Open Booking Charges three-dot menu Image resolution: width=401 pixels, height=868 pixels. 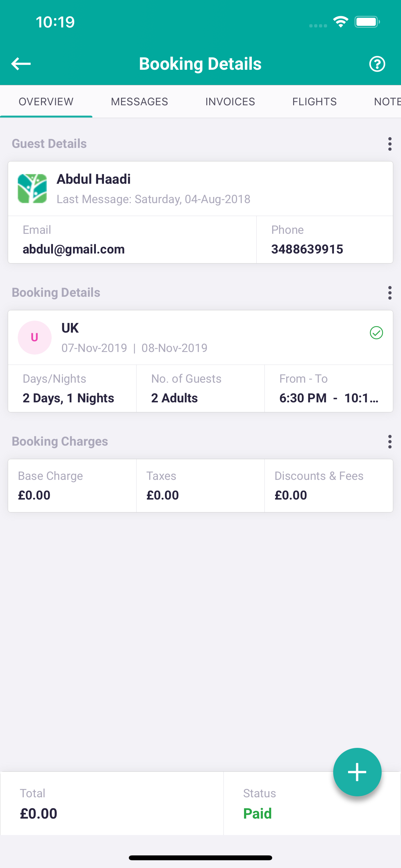pyautogui.click(x=390, y=441)
